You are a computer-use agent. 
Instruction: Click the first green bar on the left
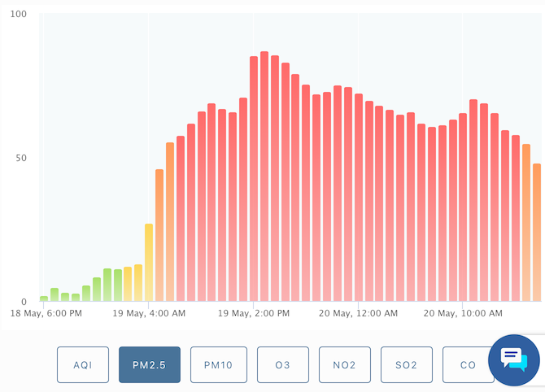[x=44, y=298]
